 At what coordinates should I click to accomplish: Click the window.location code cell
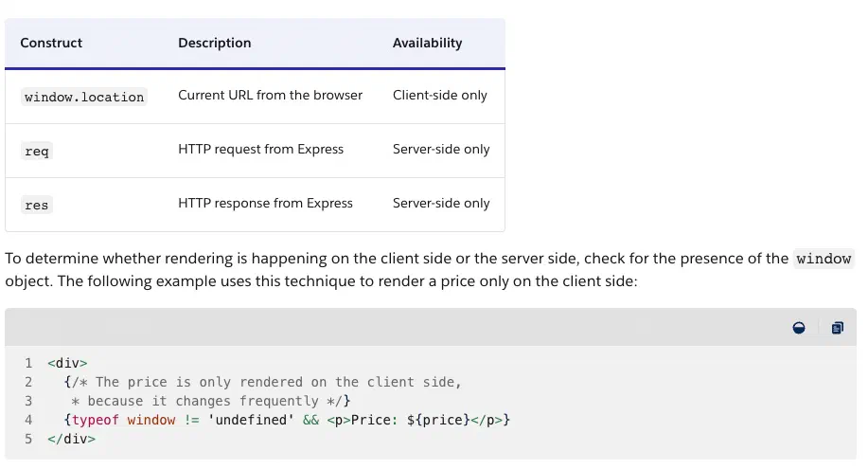84,97
